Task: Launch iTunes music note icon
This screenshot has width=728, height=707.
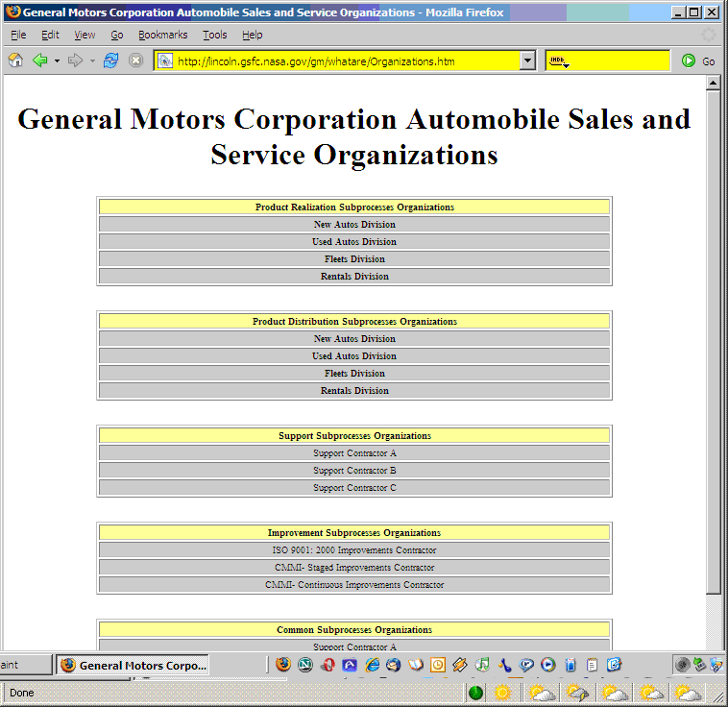Action: coord(482,665)
